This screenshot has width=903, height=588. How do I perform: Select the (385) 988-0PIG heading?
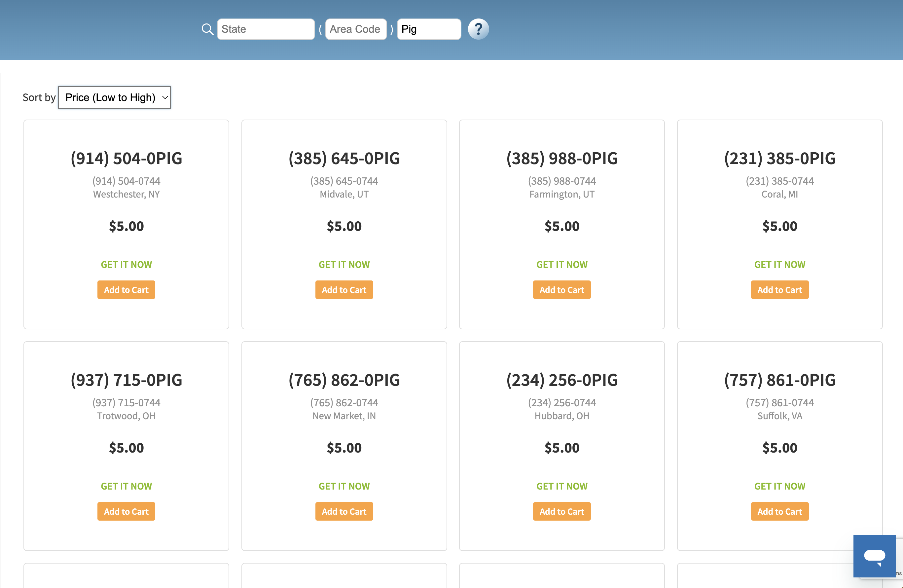coord(562,158)
